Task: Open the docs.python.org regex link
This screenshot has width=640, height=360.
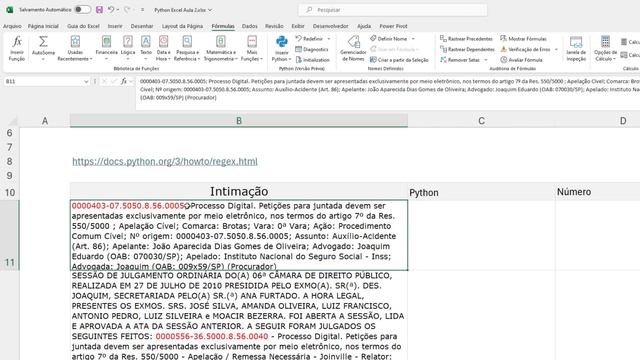Action: [x=165, y=161]
